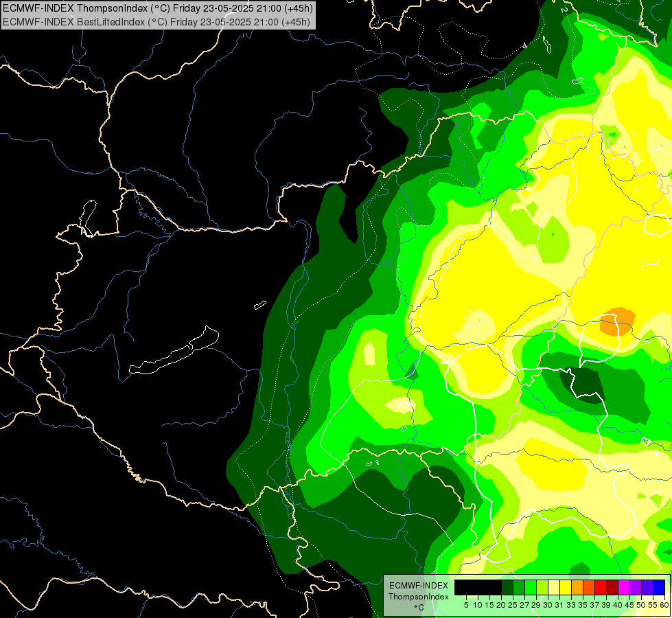Image resolution: width=672 pixels, height=618 pixels.
Task: Click legend tick value 20
Action: [501, 605]
